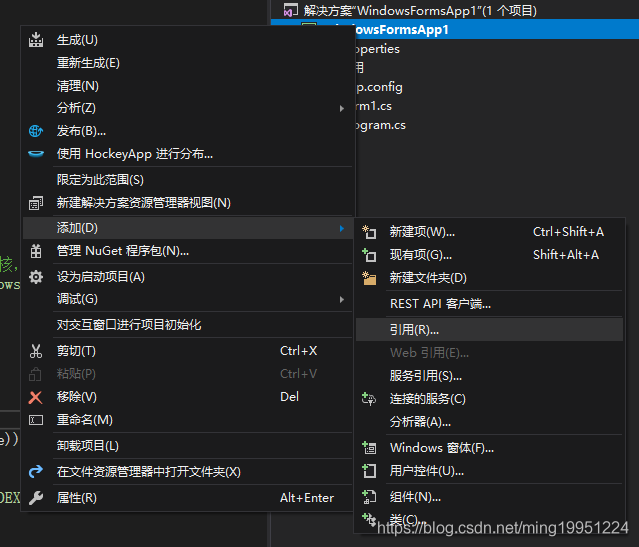Choose 重新生成(E) from context menu
Image resolution: width=639 pixels, height=547 pixels.
(x=187, y=63)
